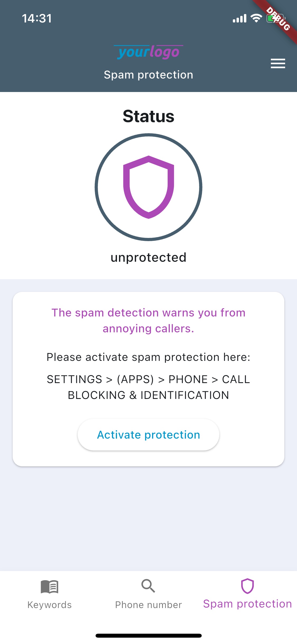The width and height of the screenshot is (297, 644).
Task: Open the Phone number tab label
Action: [x=148, y=605]
